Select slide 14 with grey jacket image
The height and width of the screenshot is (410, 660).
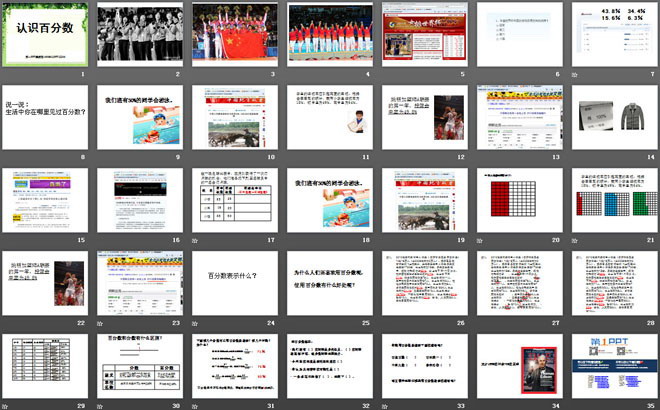coord(615,117)
